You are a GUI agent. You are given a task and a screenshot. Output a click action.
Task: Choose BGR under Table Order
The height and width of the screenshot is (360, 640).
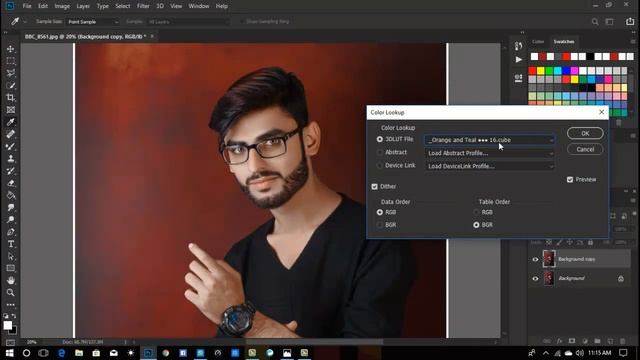476,225
